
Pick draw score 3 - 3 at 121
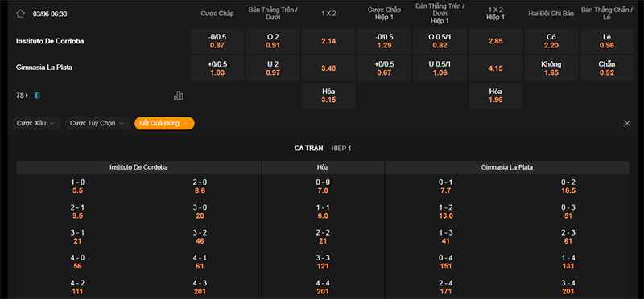pos(323,262)
